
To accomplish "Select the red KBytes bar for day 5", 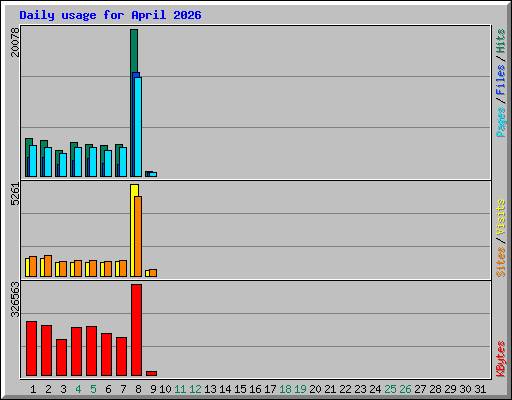I will coord(91,351).
